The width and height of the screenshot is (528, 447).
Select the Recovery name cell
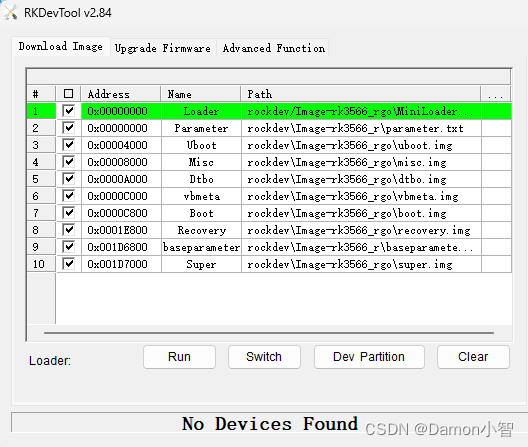pos(201,230)
